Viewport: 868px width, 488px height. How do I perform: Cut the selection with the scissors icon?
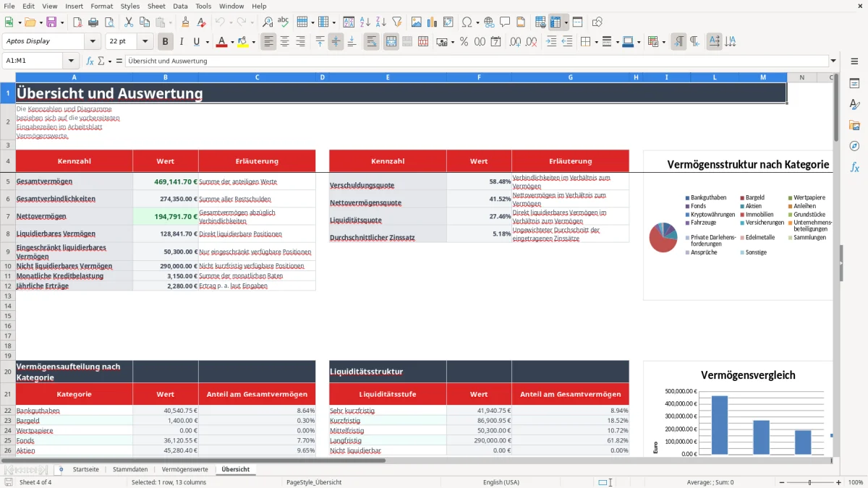coord(128,22)
